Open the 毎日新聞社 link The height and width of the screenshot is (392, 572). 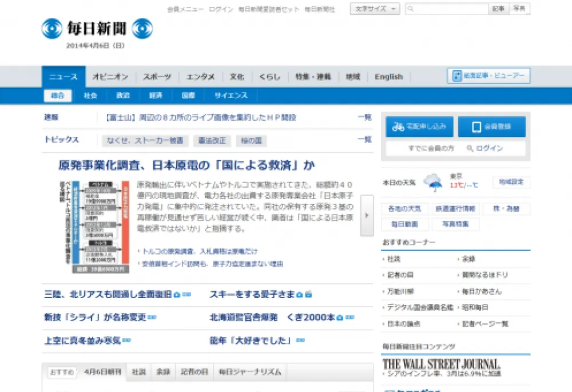320,10
